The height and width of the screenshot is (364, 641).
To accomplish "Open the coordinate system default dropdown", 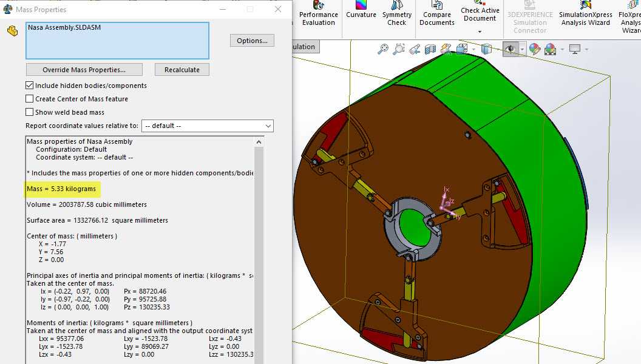I will click(207, 126).
